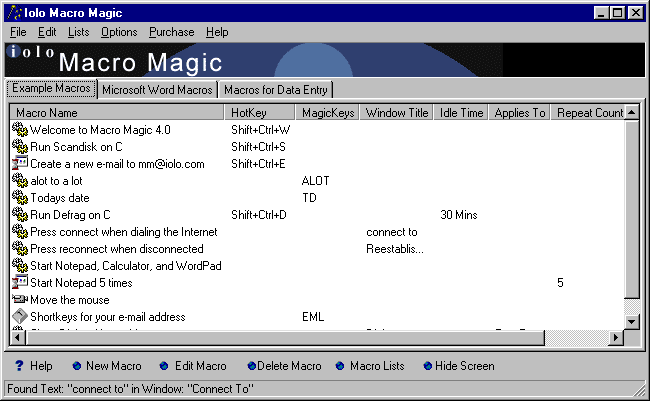Click the diamond icon for Shortkeys e-mail address
The height and width of the screenshot is (401, 650).
click(x=19, y=316)
